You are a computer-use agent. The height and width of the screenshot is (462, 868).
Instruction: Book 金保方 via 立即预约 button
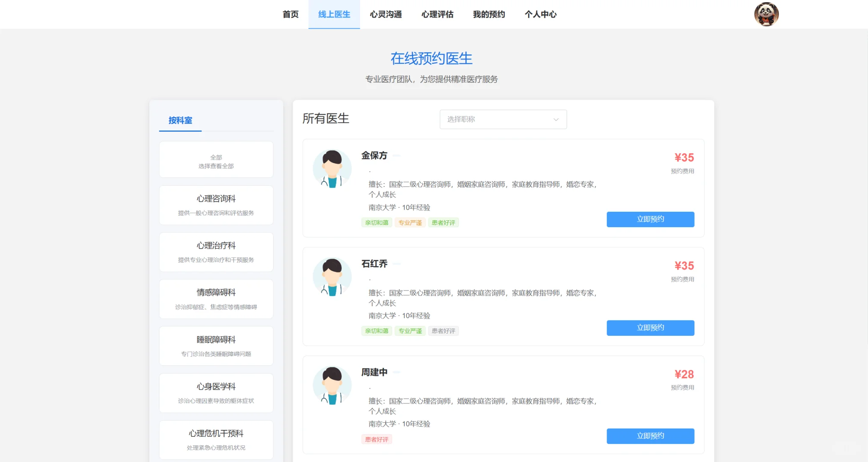650,219
